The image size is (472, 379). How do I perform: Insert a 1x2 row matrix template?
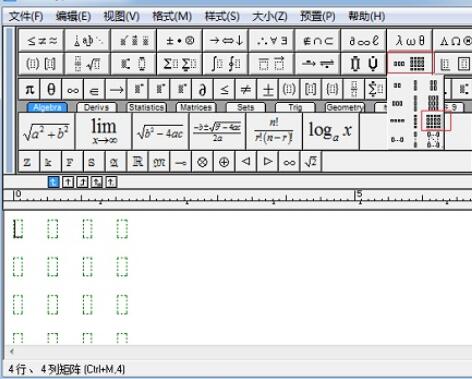pos(397,86)
